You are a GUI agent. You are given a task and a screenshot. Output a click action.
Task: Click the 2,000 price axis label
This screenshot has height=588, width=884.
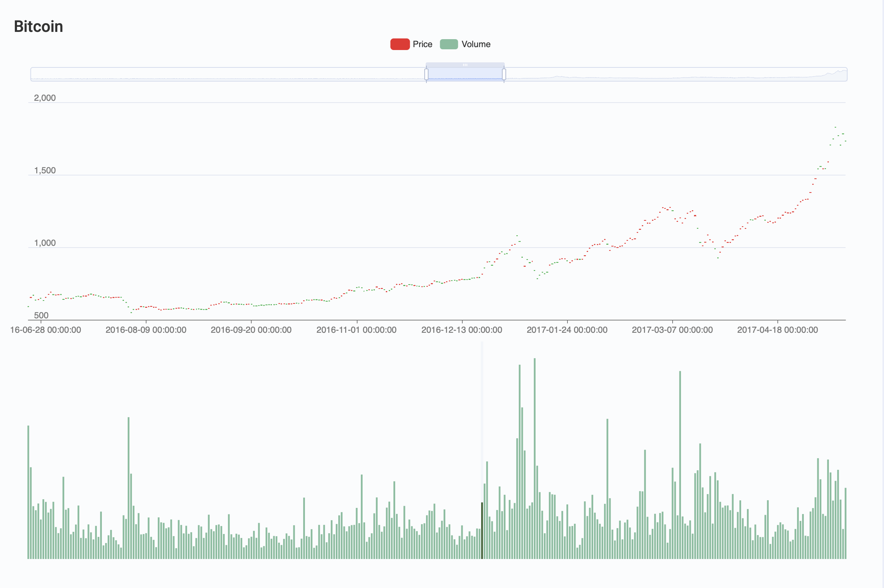[45, 98]
